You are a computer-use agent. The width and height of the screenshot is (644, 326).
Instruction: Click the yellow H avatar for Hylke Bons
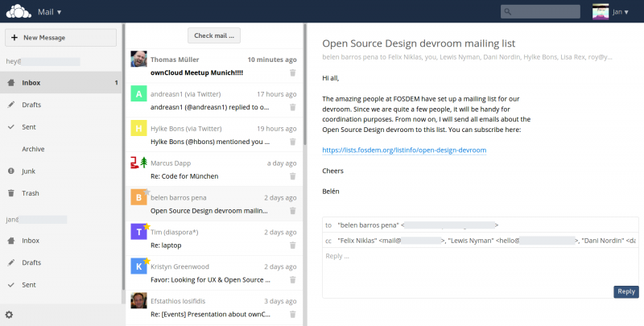(138, 128)
